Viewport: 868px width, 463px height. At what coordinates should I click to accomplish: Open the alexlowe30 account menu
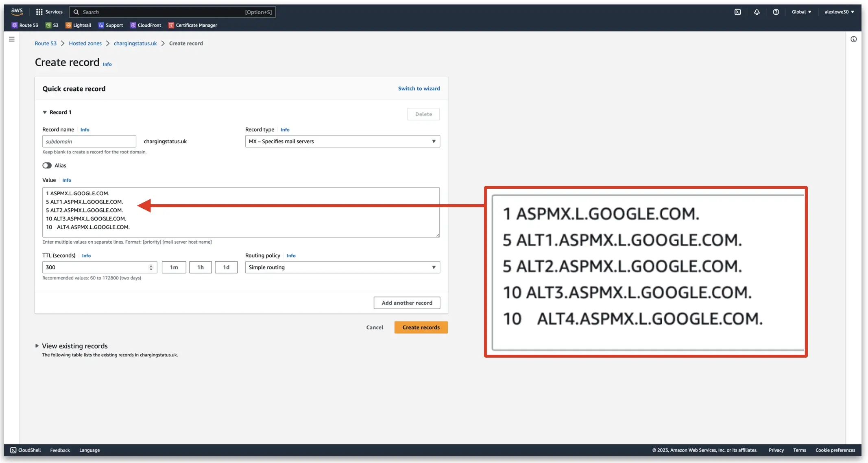click(x=839, y=12)
